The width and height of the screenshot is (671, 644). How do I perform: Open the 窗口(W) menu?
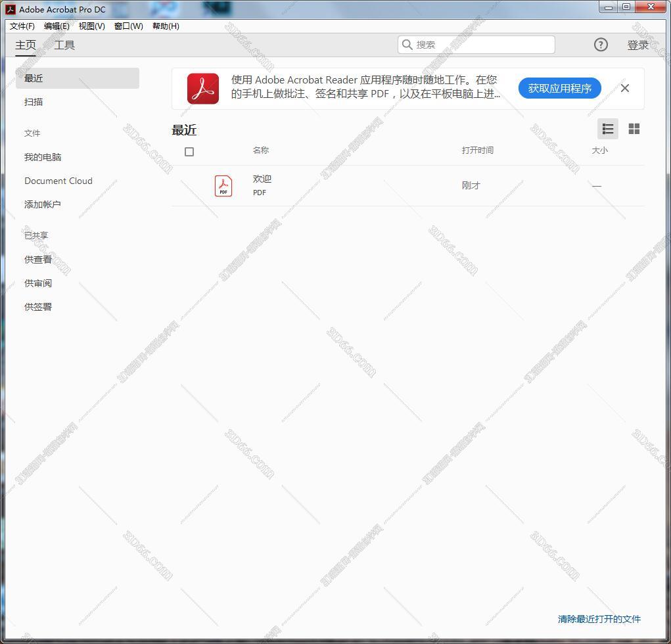tap(128, 26)
